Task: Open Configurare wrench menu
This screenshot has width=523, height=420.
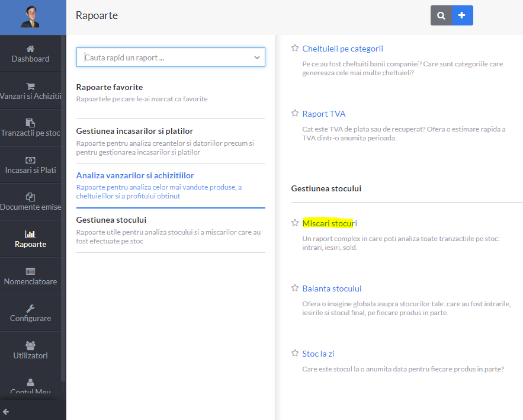Action: coord(30,313)
